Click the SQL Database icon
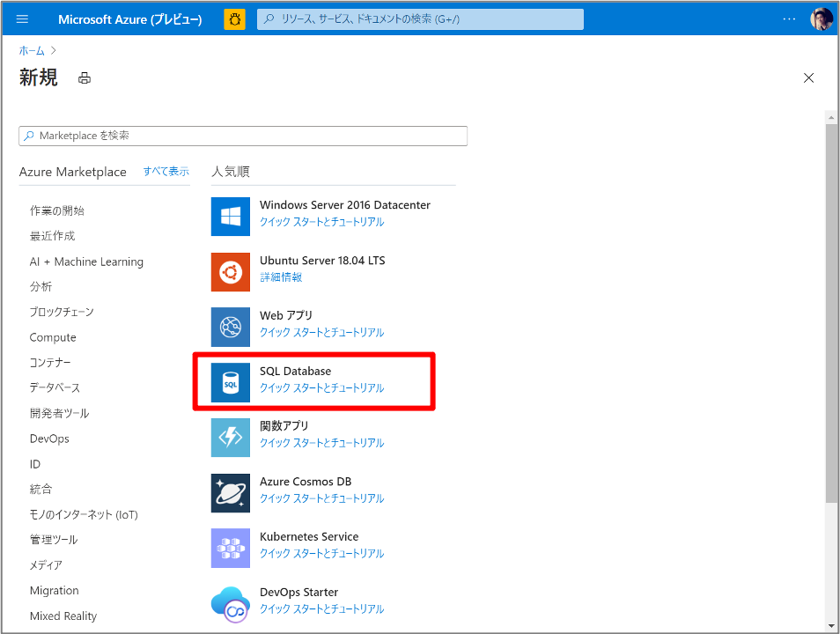This screenshot has height=634, width=840. tap(231, 383)
